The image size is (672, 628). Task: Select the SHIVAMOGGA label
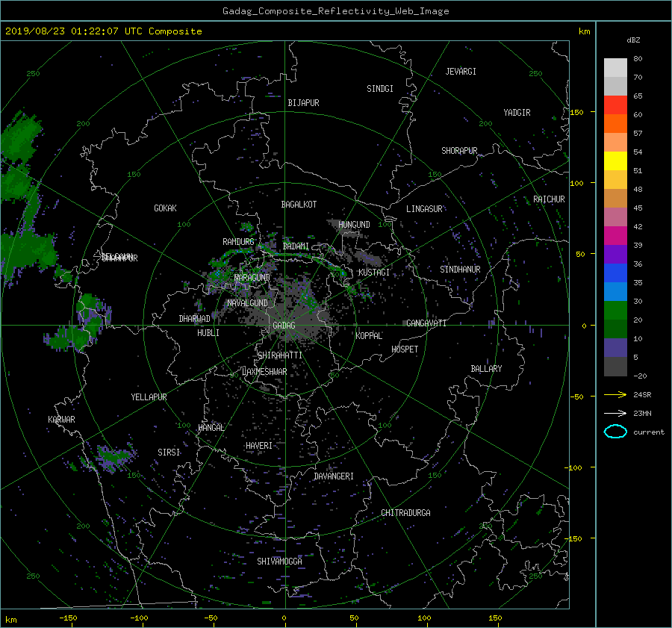[279, 561]
